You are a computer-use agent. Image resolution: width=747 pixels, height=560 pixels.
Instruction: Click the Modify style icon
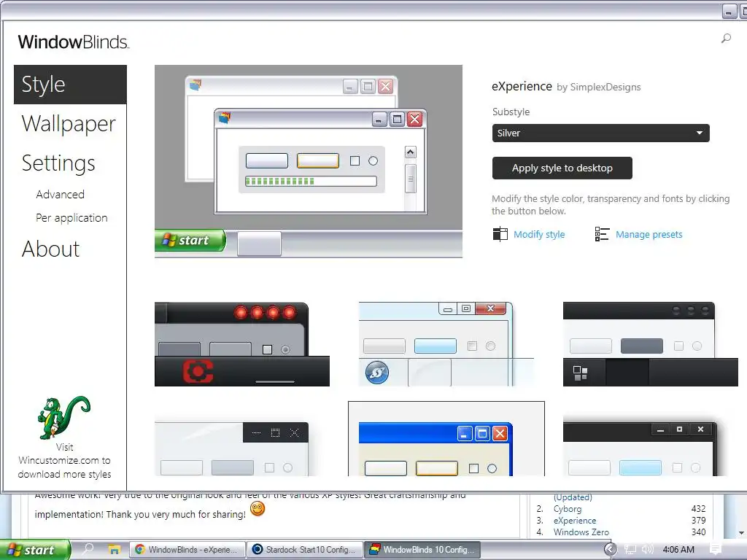(x=500, y=234)
